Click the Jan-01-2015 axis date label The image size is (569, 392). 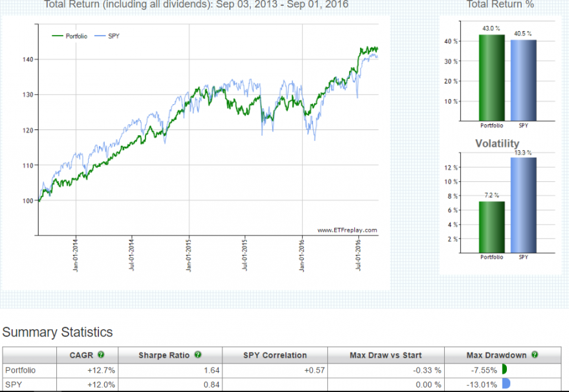188,254
